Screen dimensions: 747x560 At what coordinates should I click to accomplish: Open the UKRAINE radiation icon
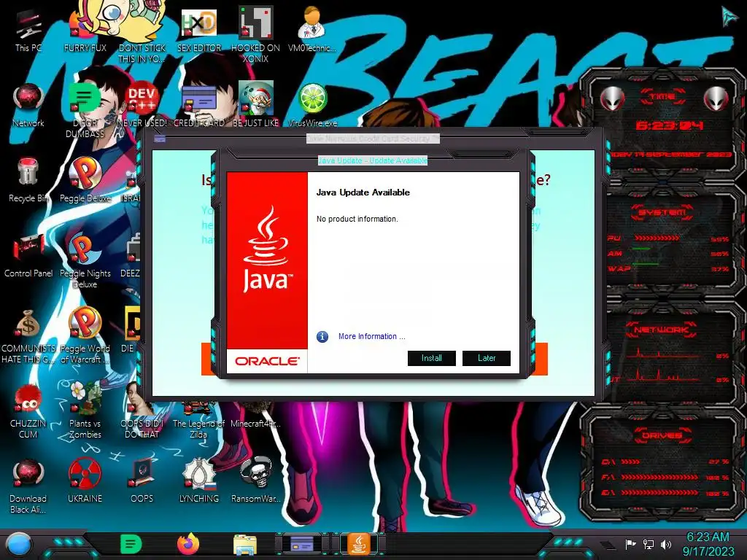tap(85, 481)
